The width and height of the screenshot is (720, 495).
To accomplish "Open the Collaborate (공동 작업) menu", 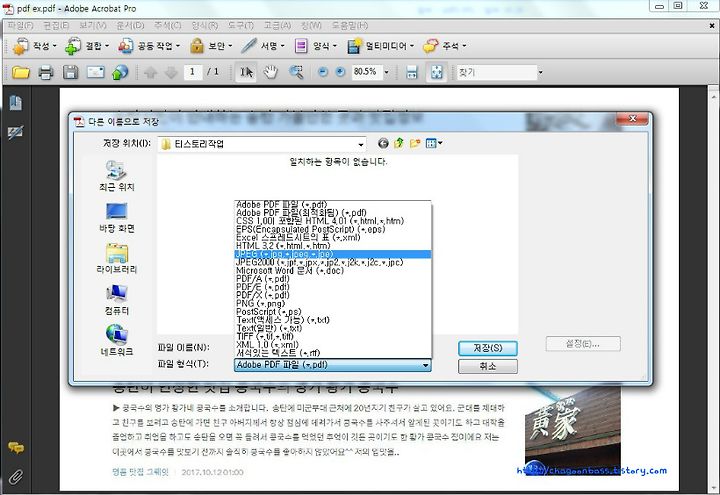I will coord(149,46).
